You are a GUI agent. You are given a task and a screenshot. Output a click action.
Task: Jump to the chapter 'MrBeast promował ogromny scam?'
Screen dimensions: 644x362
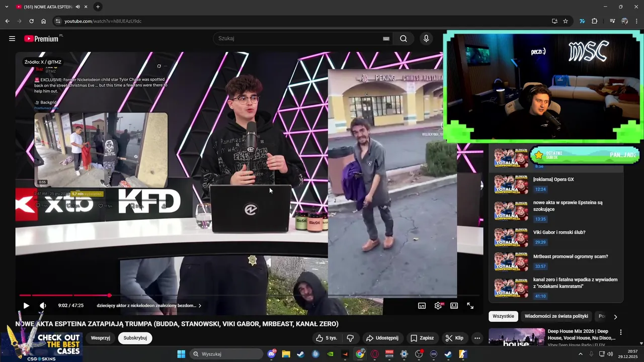click(x=556, y=261)
